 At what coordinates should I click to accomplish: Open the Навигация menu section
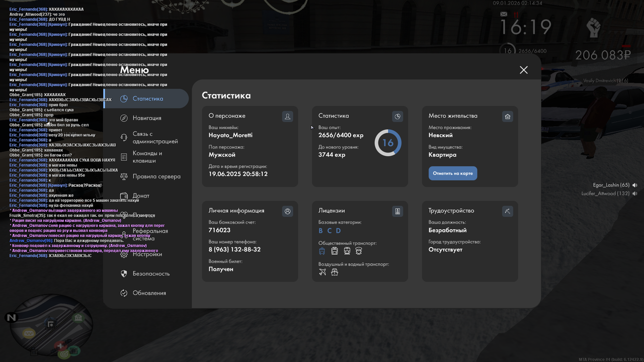[147, 118]
